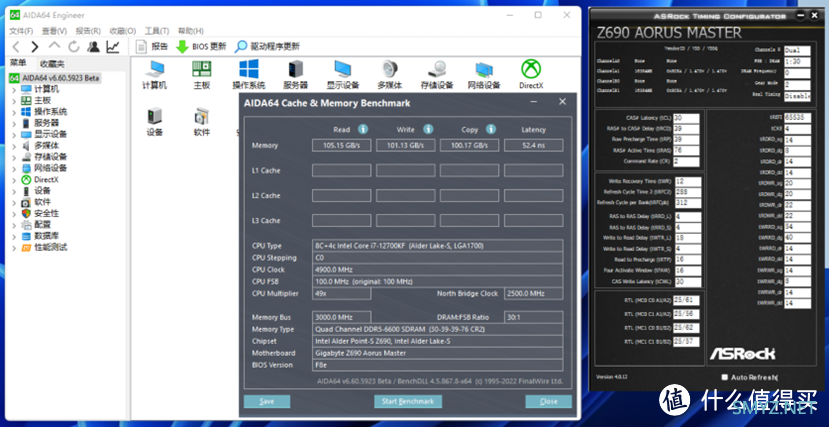Switch to the 菜单 tab
The width and height of the screenshot is (829, 427).
(19, 63)
